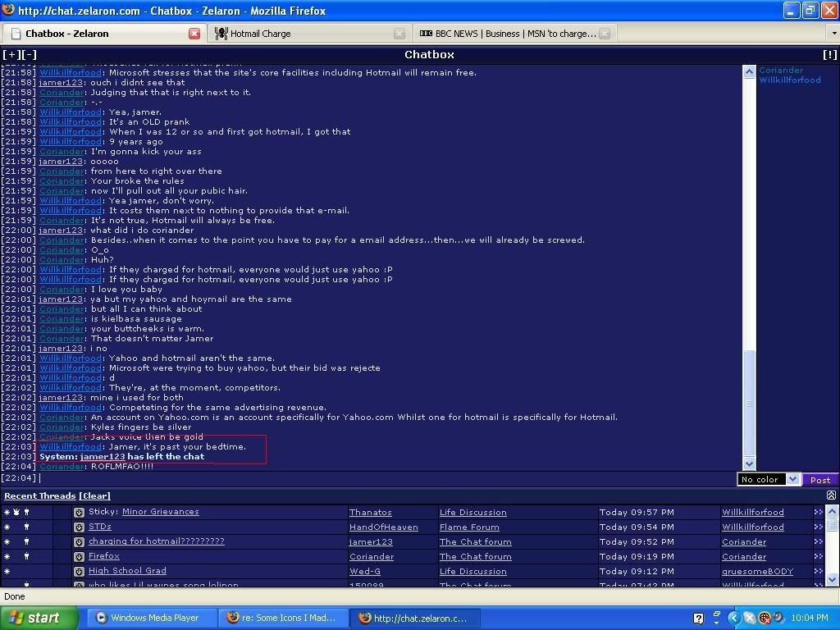This screenshot has height=630, width=840.
Task: Click Coriander in the online users list
Action: tap(781, 71)
